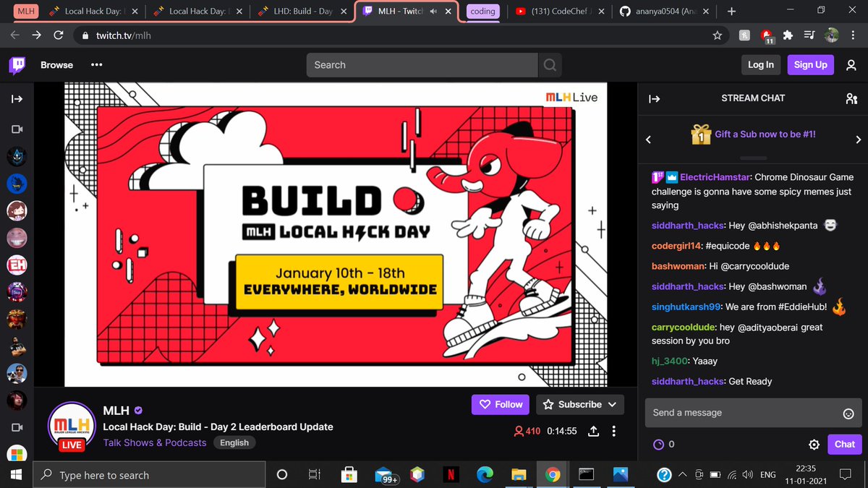
Task: Click Gift a Sub now to be #1
Action: tap(765, 134)
